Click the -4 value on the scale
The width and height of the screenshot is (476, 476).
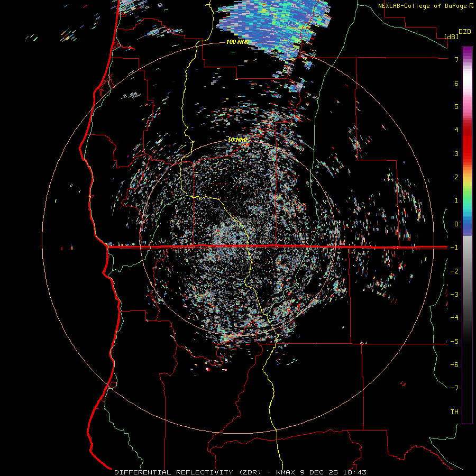(454, 318)
